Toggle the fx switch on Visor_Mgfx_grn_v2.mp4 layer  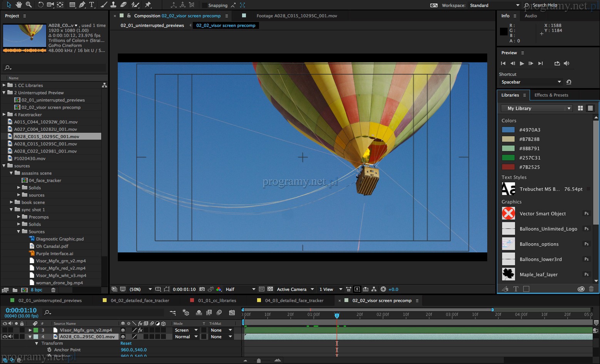point(140,330)
